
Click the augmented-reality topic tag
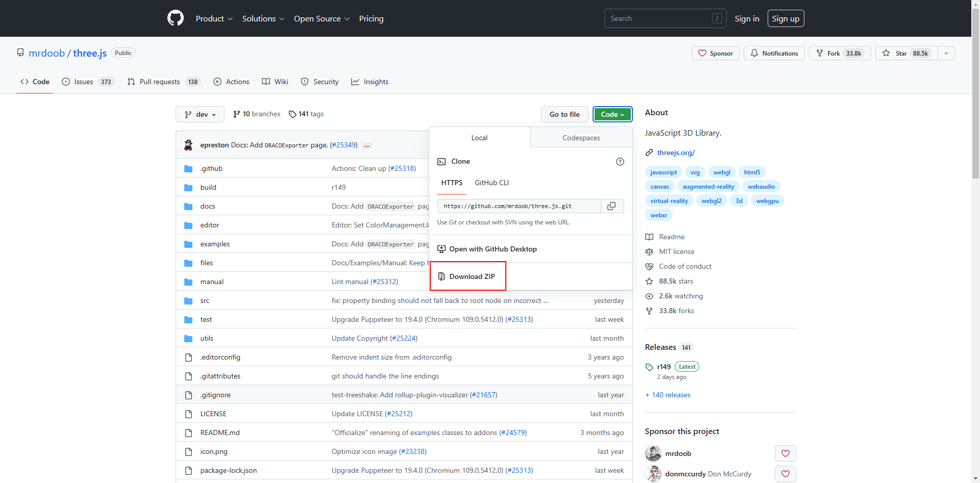(x=708, y=187)
